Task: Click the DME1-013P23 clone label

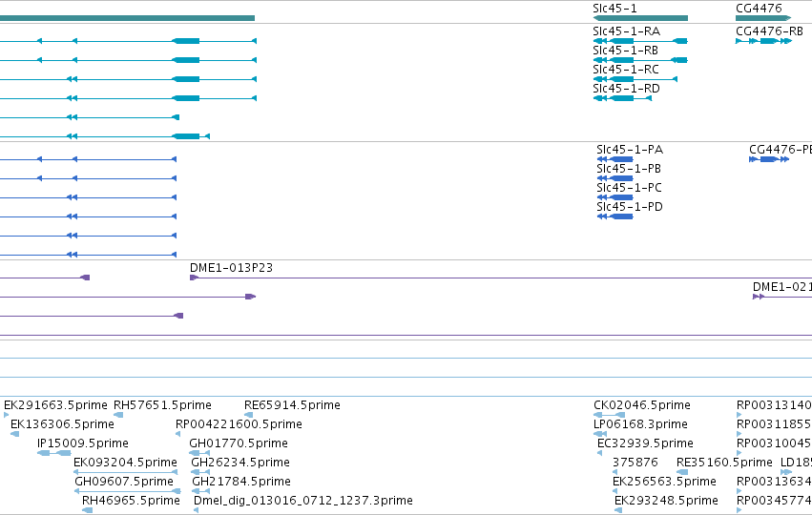Action: 232,268
